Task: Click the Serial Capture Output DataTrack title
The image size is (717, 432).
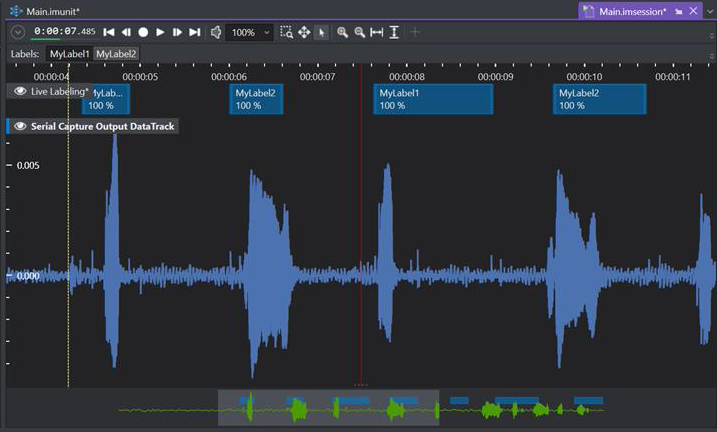Action: point(102,126)
